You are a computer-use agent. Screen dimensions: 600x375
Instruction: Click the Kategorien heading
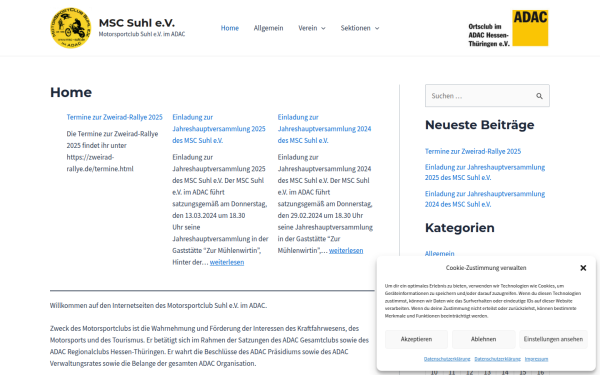[460, 228]
